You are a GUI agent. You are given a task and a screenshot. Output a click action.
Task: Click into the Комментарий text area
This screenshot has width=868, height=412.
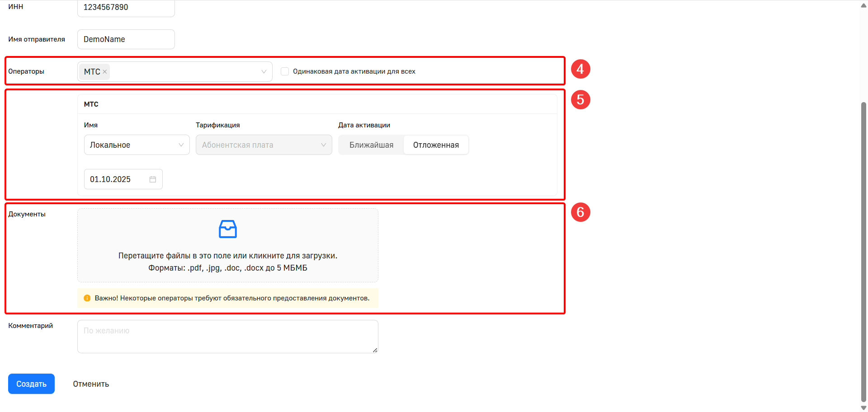click(227, 337)
